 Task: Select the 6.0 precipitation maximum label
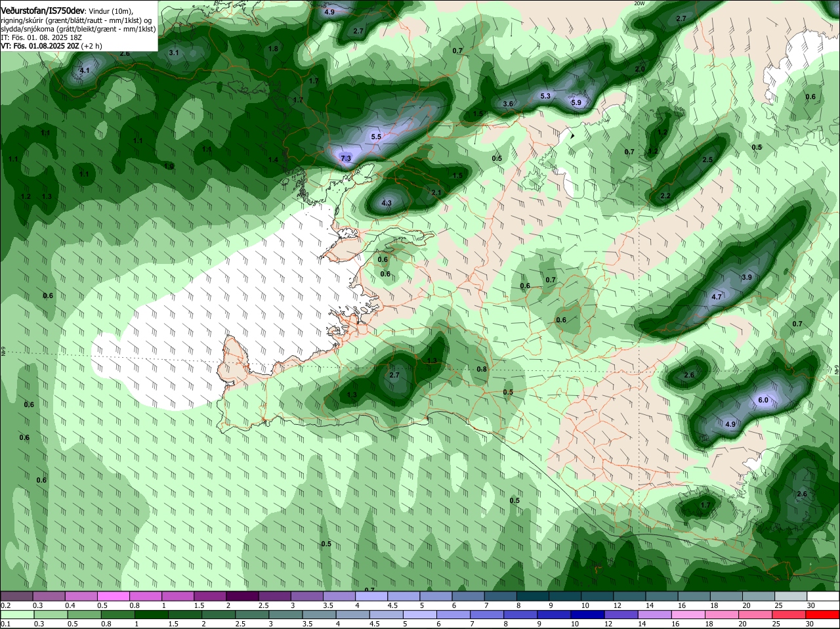pos(763,400)
